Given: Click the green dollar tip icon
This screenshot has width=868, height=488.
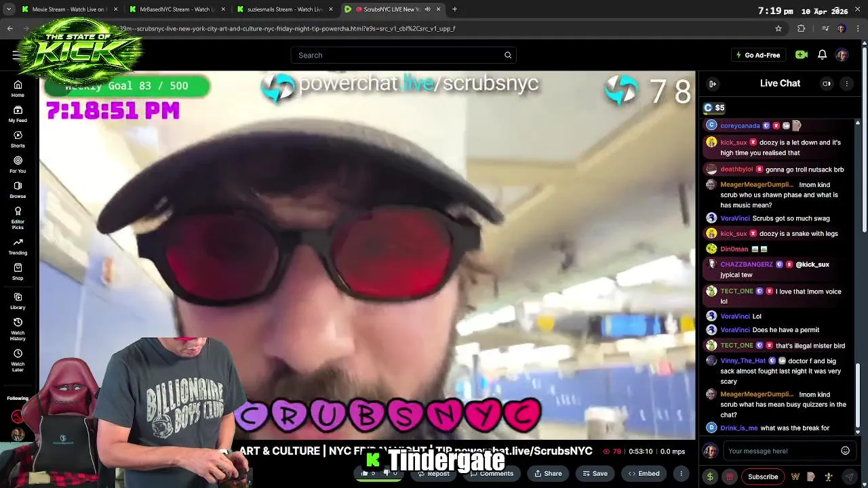Looking at the screenshot, I should click(x=710, y=476).
